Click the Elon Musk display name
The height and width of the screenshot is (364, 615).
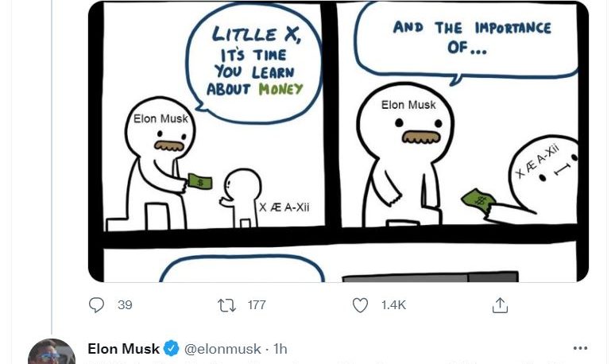click(123, 349)
